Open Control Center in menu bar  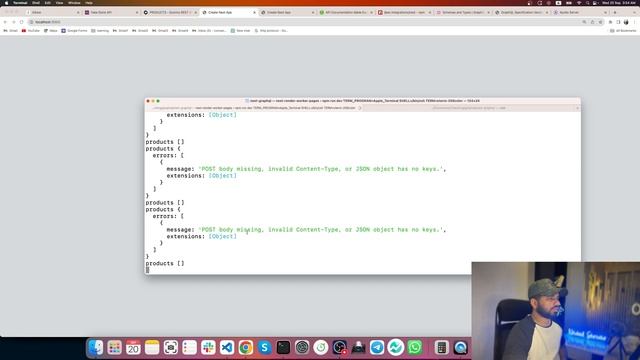596,3
